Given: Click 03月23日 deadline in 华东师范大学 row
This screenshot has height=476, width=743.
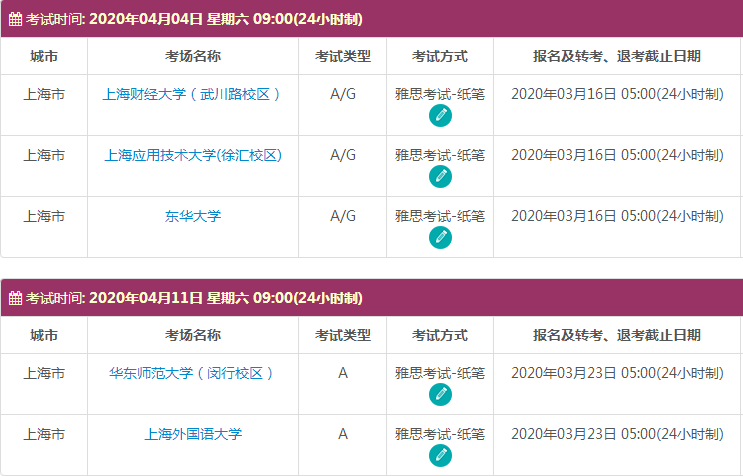Looking at the screenshot, I should (617, 373).
